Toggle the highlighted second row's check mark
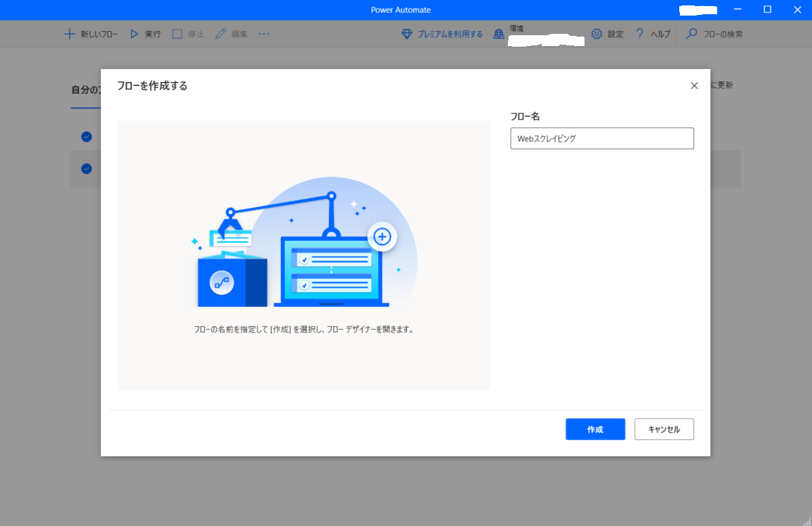The image size is (812, 526). point(86,169)
